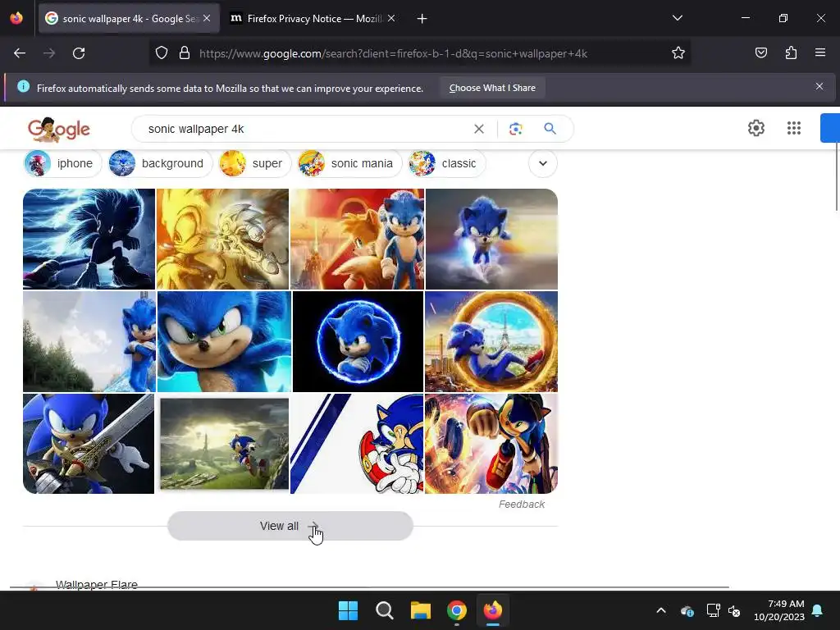
Task: Click the Feedback link
Action: point(521,504)
